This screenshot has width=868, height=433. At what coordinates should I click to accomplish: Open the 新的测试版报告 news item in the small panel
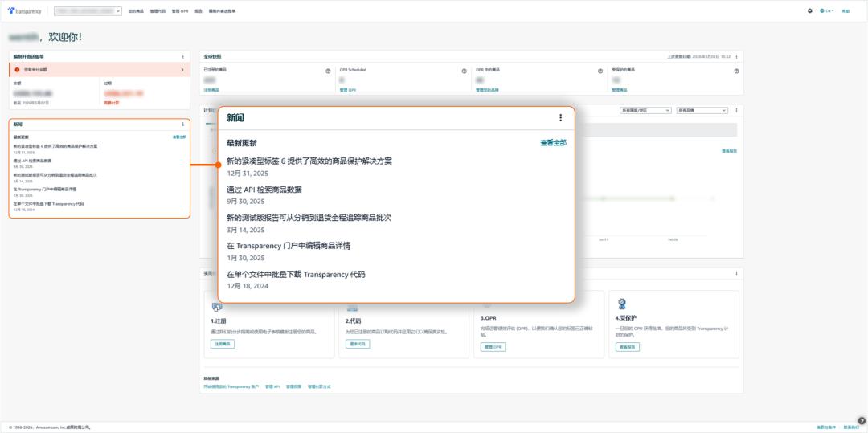pyautogui.click(x=55, y=175)
